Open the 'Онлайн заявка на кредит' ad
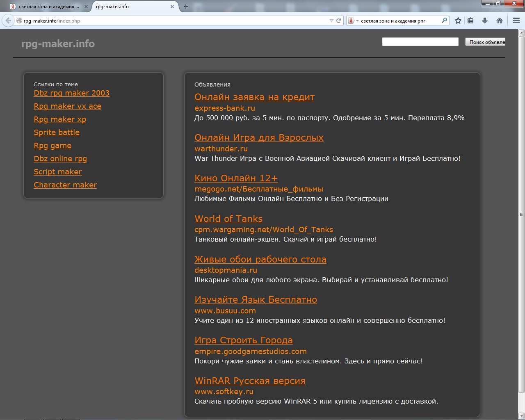The width and height of the screenshot is (525, 420). pos(254,97)
